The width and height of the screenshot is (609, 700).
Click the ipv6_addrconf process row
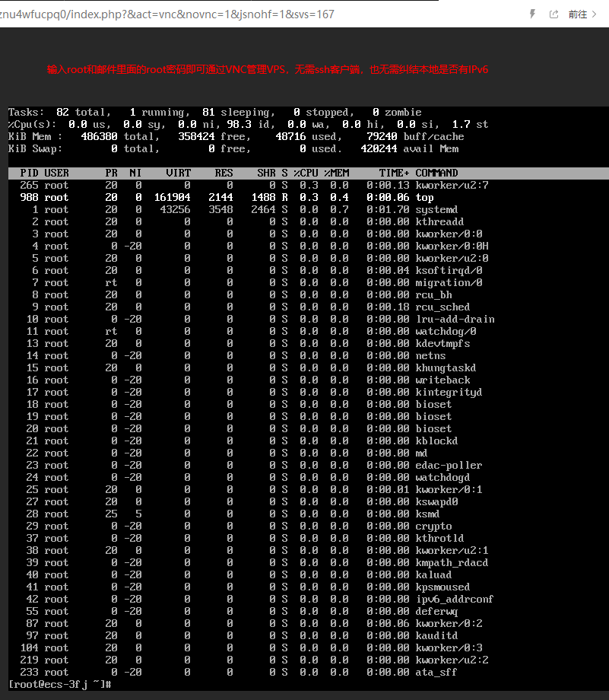pyautogui.click(x=251, y=599)
